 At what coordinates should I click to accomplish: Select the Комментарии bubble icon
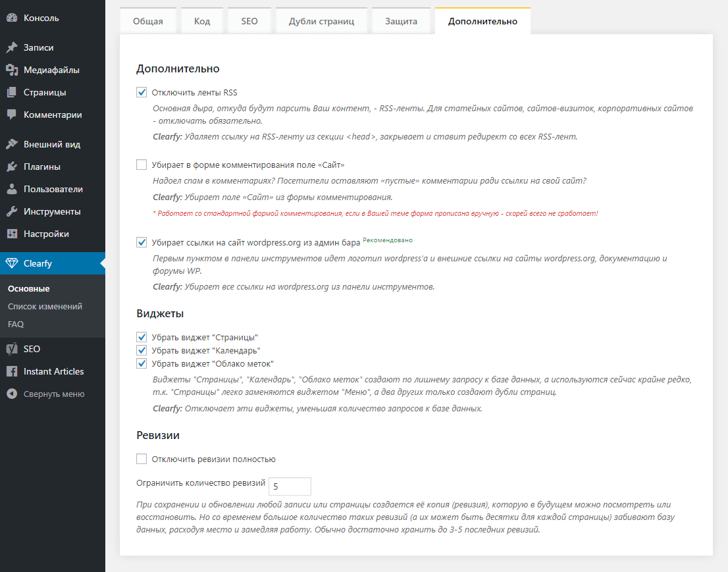click(x=12, y=115)
